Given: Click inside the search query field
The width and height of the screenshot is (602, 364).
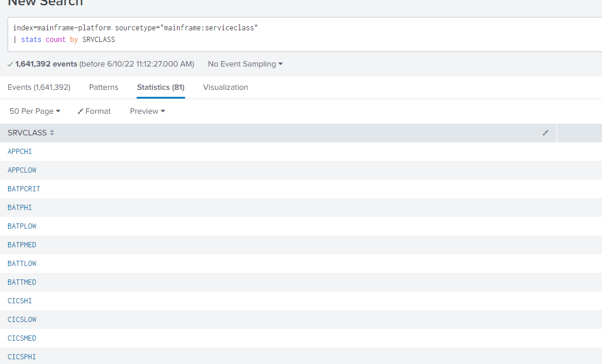Looking at the screenshot, I should (234, 33).
